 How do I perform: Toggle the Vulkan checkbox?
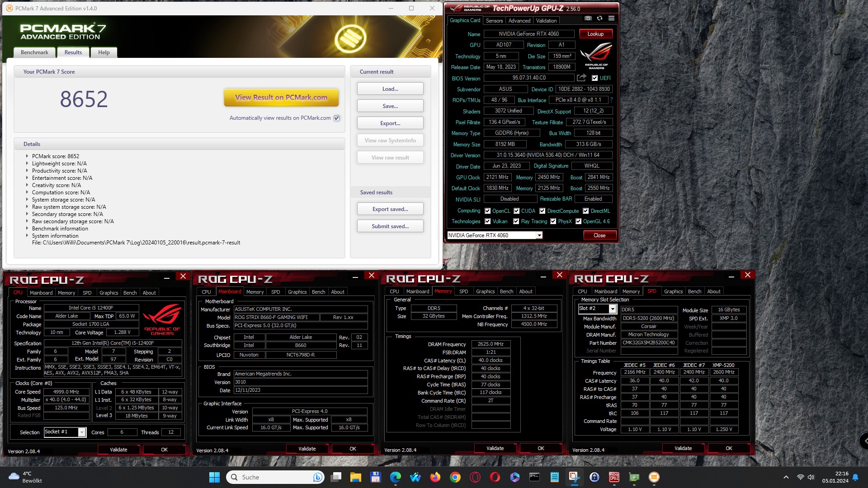point(488,221)
